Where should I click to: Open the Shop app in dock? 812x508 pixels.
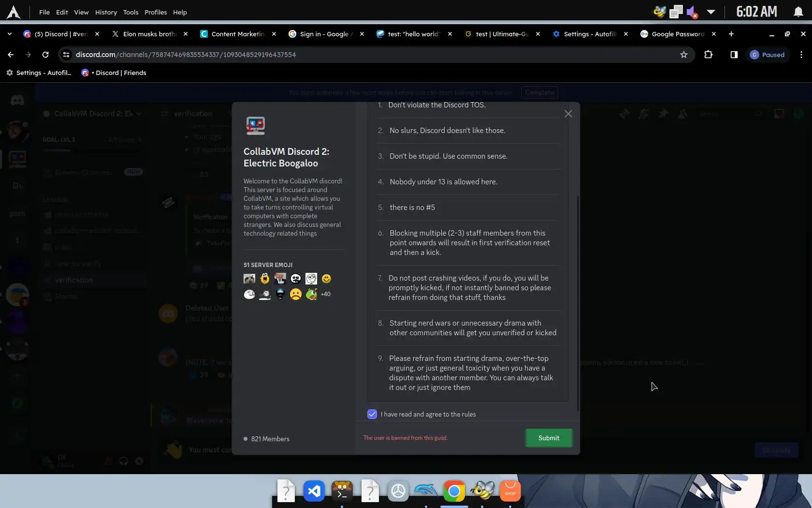510,492
